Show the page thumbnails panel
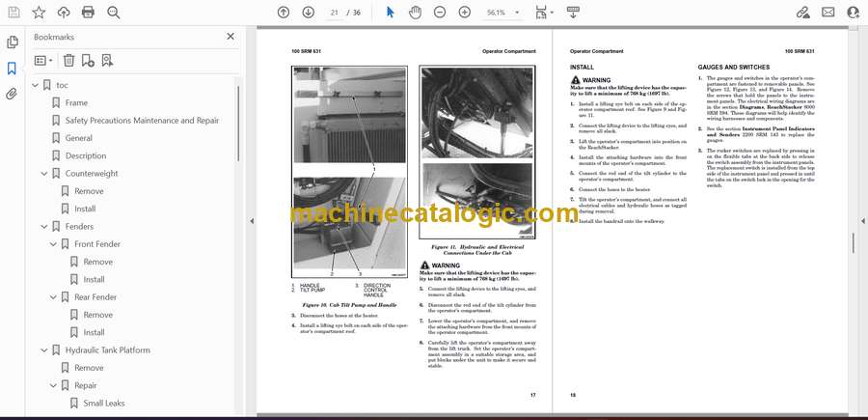Viewport: 868px width, 420px height. [13, 42]
